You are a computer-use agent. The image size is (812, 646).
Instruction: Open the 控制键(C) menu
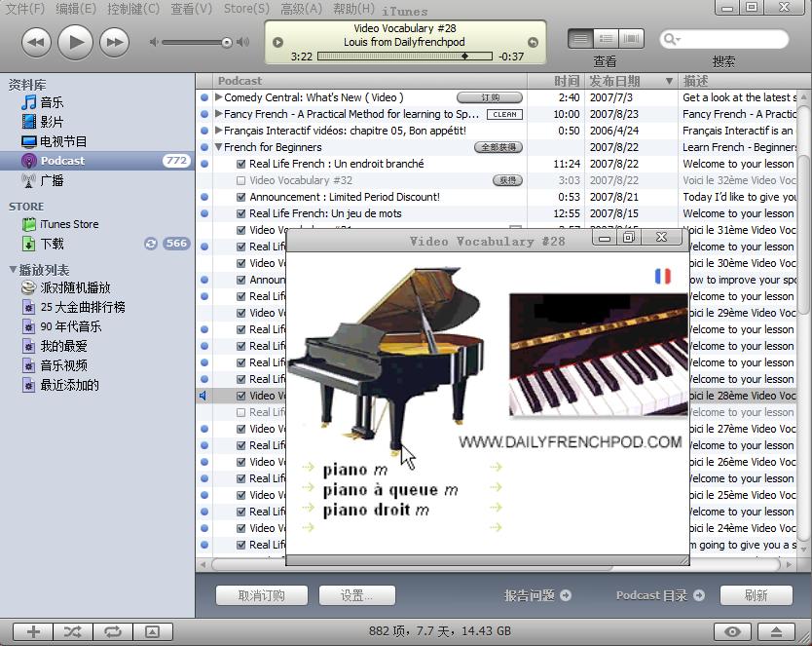(133, 9)
